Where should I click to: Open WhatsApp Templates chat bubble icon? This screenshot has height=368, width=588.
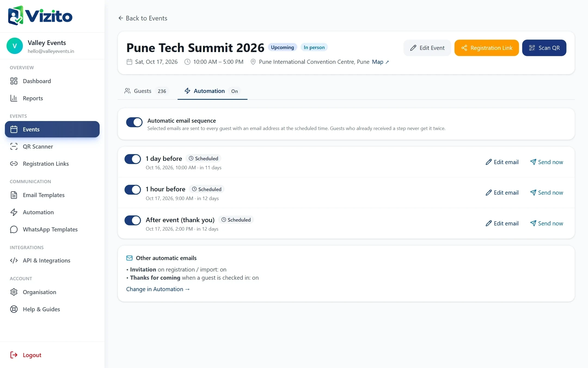click(x=14, y=230)
